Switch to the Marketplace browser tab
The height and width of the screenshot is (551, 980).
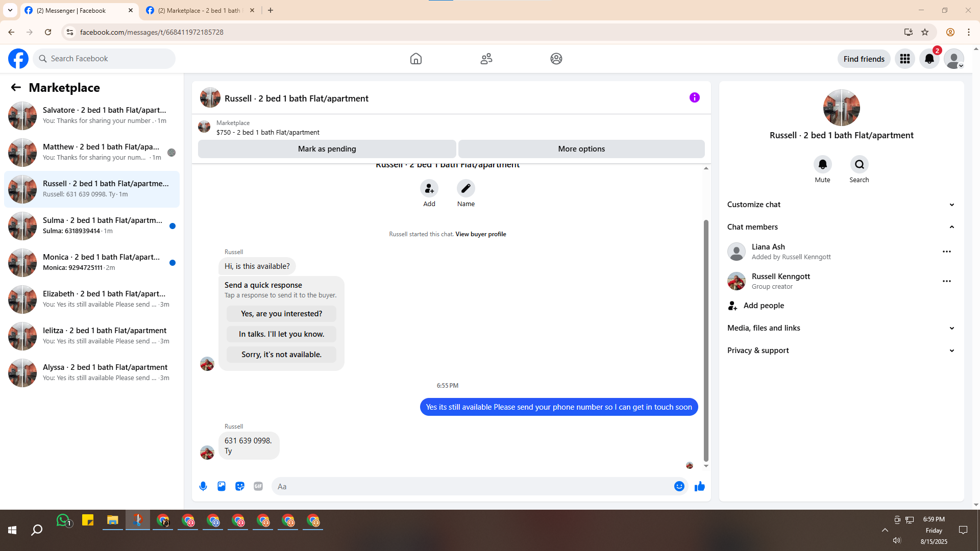[x=199, y=10]
